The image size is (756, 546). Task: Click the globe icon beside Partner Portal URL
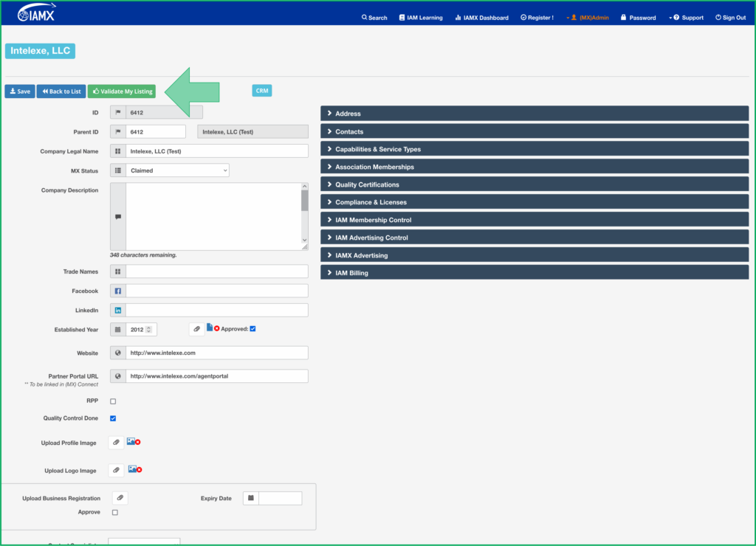118,376
